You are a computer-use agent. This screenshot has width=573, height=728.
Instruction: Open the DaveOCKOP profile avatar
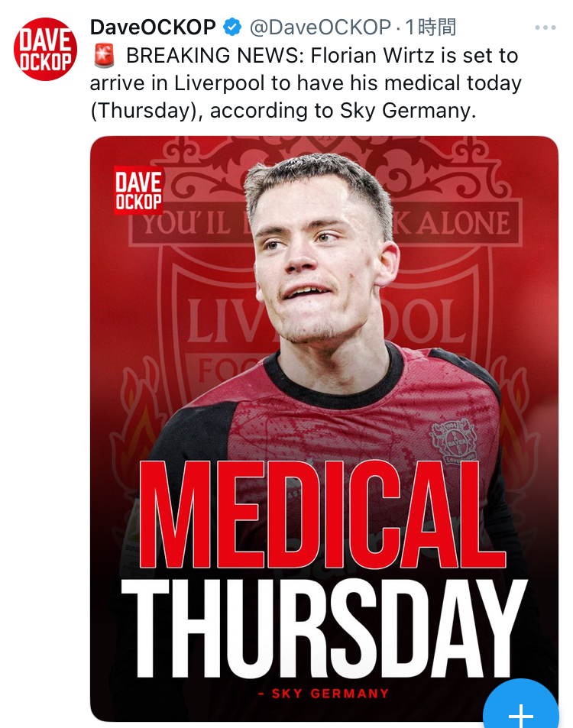click(45, 49)
